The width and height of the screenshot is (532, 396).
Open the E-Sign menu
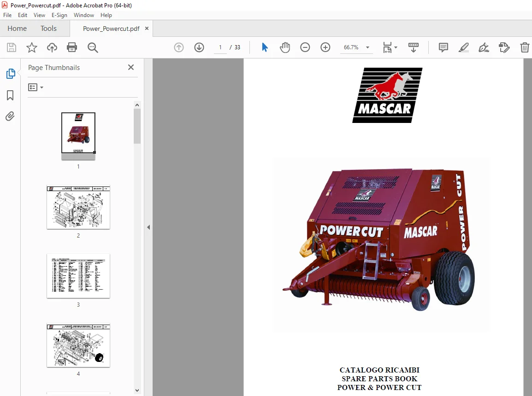click(x=59, y=15)
